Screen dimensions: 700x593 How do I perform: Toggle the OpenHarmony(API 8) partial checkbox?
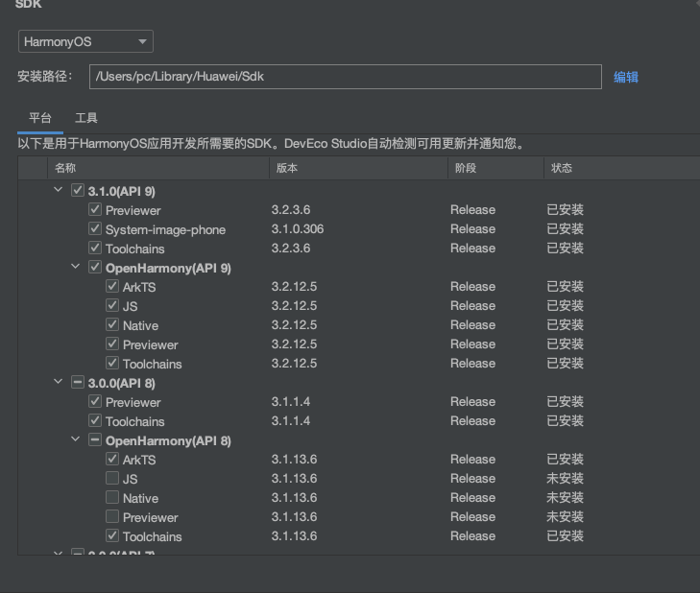click(95, 440)
